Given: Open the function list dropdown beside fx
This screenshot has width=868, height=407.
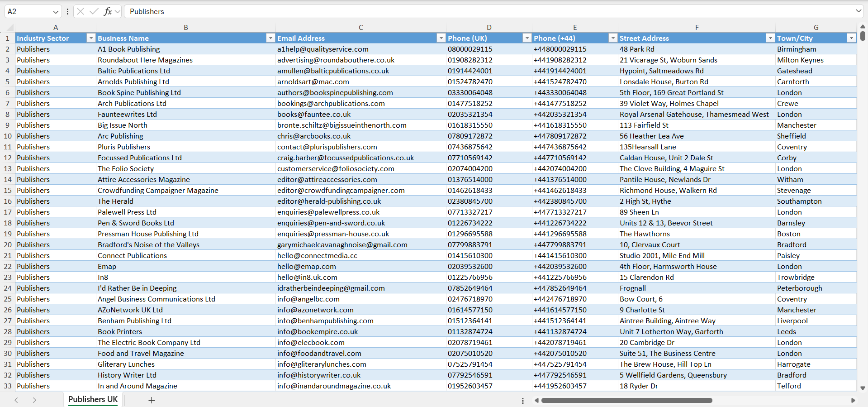Looking at the screenshot, I should (118, 11).
